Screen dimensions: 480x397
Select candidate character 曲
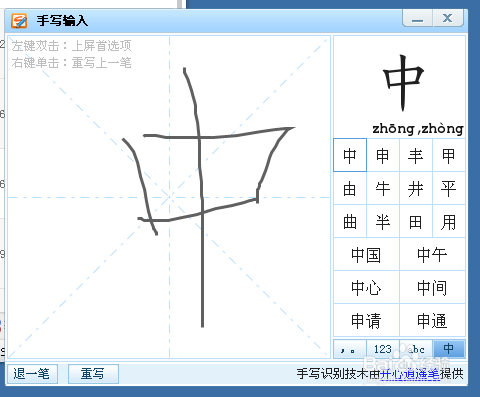(350, 221)
